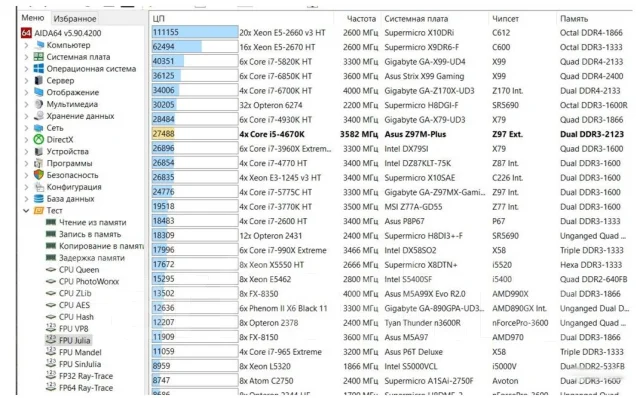Screen dimensions: 640x398
Task: Select the 32x Opteron 6274 row
Action: coord(392,105)
